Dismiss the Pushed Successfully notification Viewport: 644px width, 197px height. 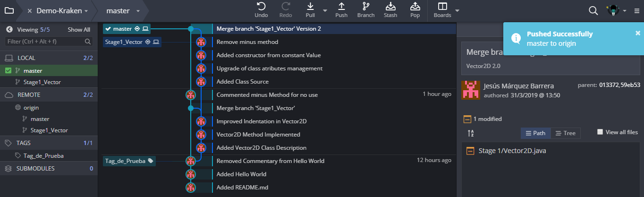[638, 33]
